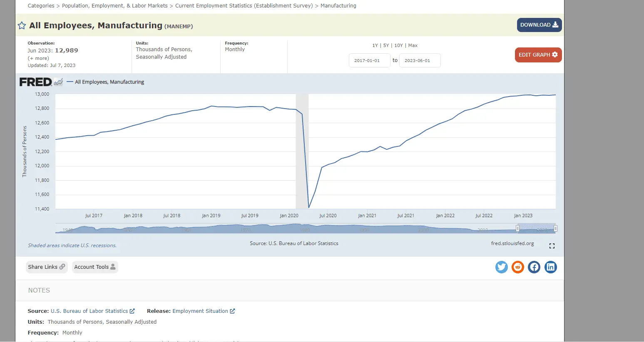Select the 10Y date range
644x342 pixels.
click(398, 45)
